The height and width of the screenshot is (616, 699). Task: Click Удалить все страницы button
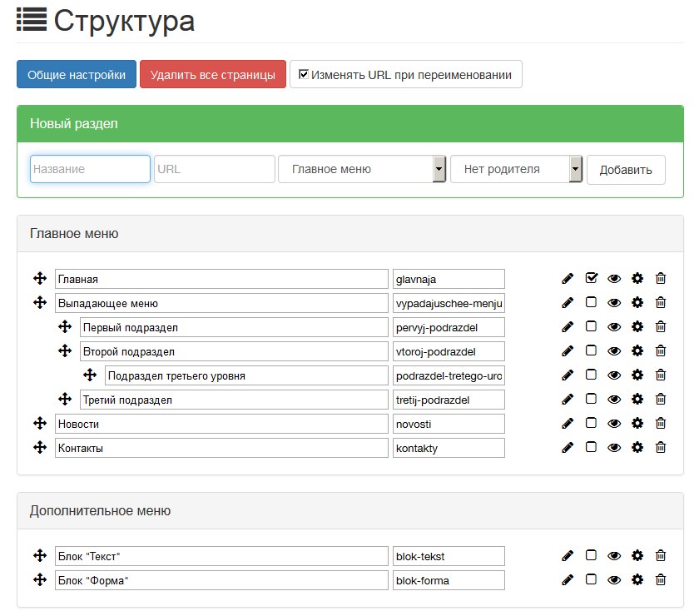click(x=213, y=74)
